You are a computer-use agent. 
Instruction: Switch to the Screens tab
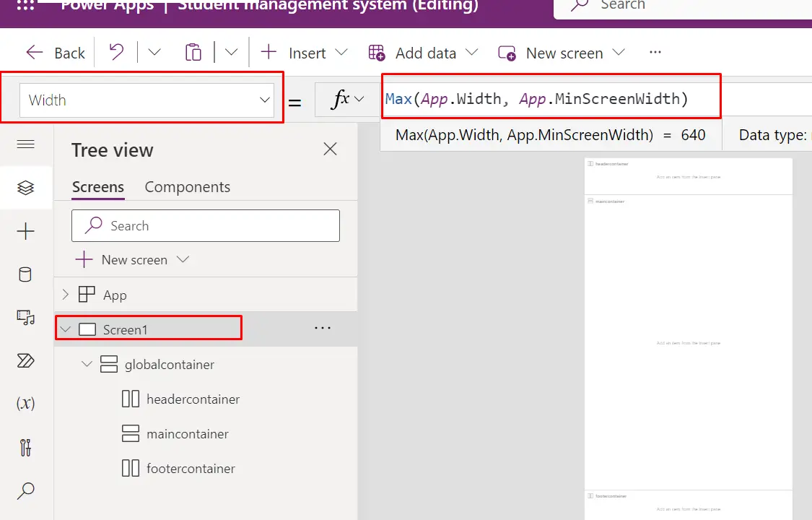(98, 187)
